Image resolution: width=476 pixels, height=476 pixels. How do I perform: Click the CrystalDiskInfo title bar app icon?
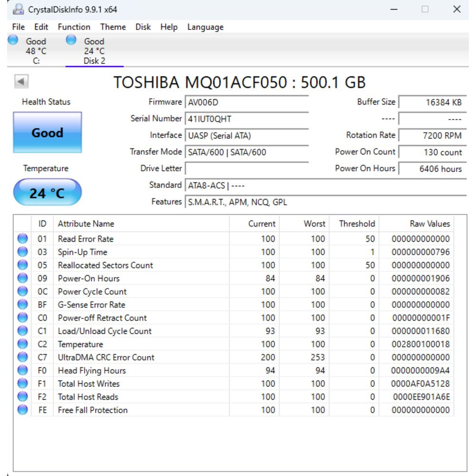click(x=18, y=10)
